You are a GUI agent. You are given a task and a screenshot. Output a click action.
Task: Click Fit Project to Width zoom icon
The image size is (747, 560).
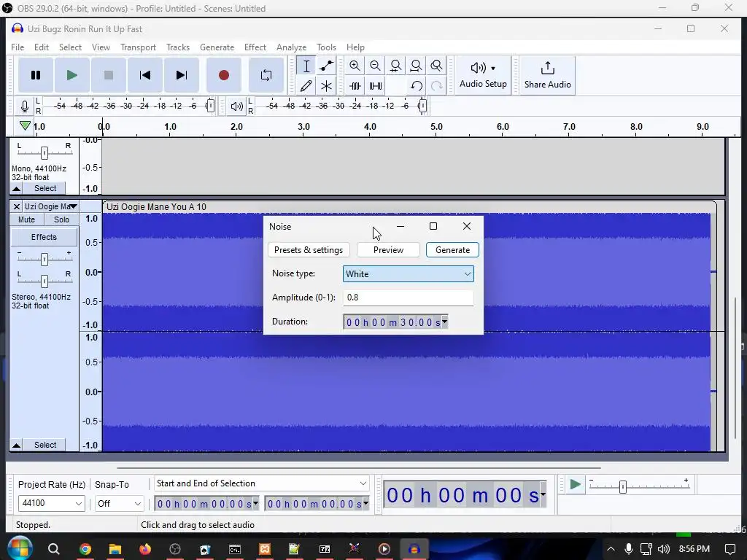(416, 66)
